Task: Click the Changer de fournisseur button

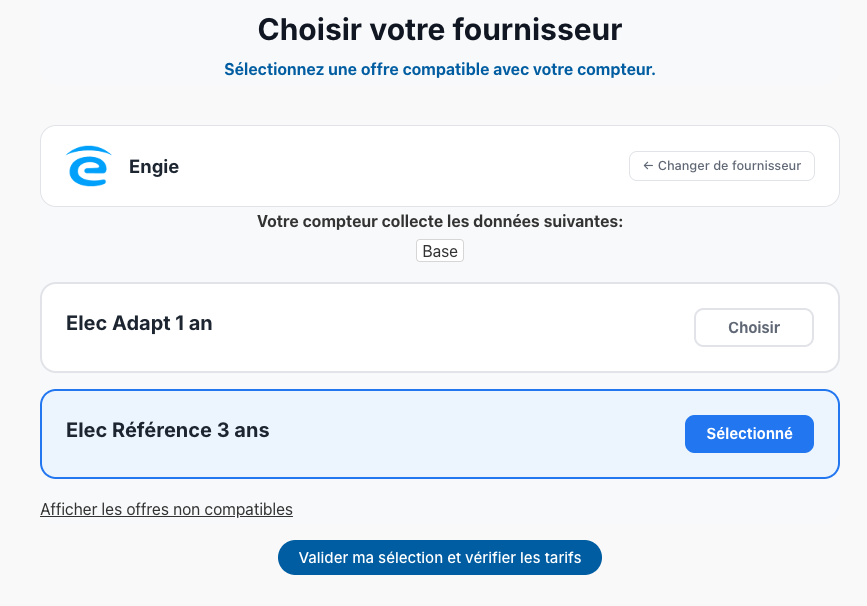Action: 722,166
